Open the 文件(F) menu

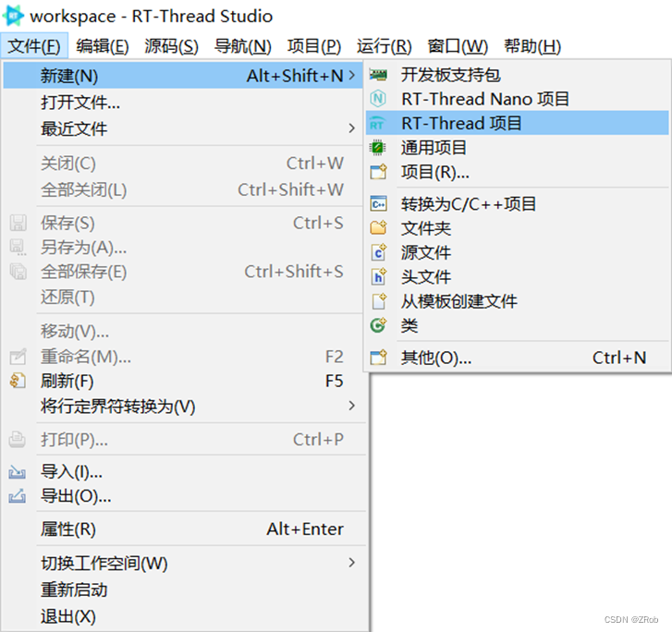pyautogui.click(x=34, y=46)
